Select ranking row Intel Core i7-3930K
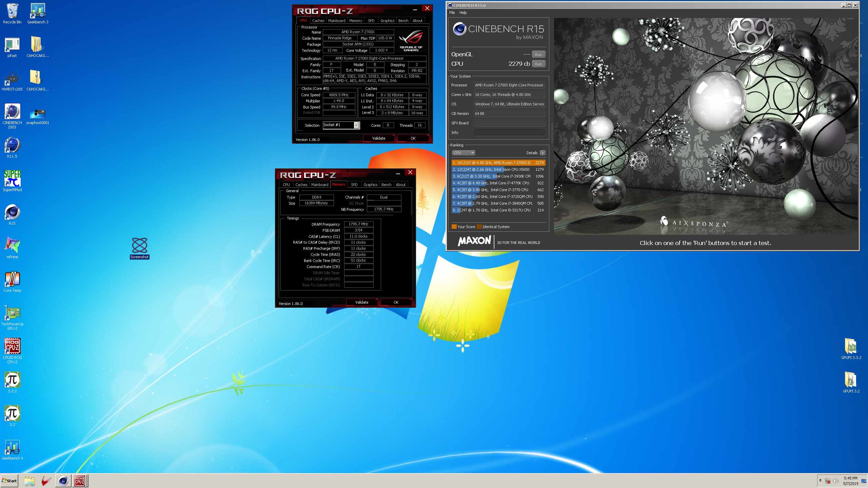The width and height of the screenshot is (868, 488). [x=498, y=176]
